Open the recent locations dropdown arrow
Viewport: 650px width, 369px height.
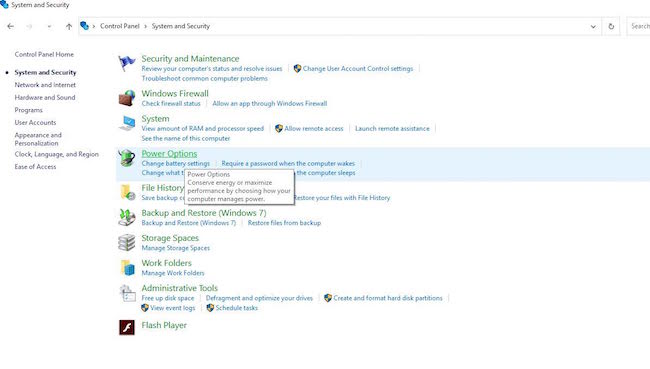point(49,27)
